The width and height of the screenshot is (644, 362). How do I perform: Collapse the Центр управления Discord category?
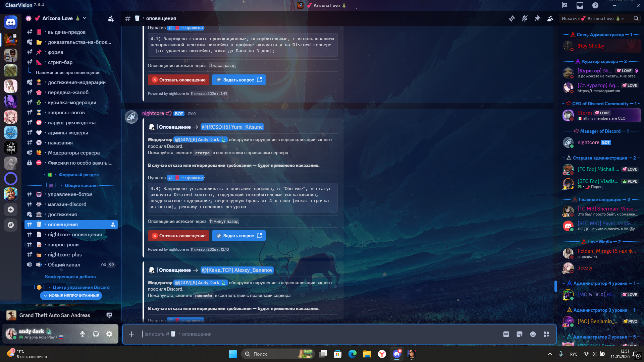click(x=81, y=287)
